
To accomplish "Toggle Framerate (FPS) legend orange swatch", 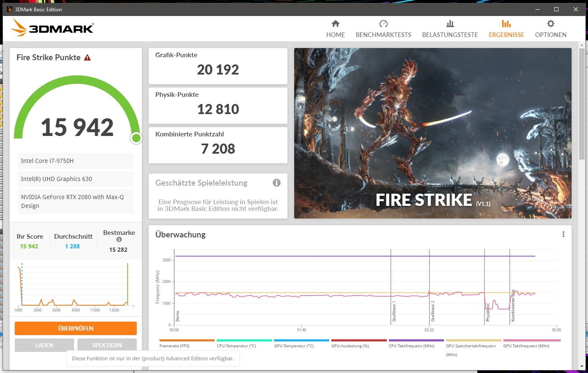I will click(187, 340).
